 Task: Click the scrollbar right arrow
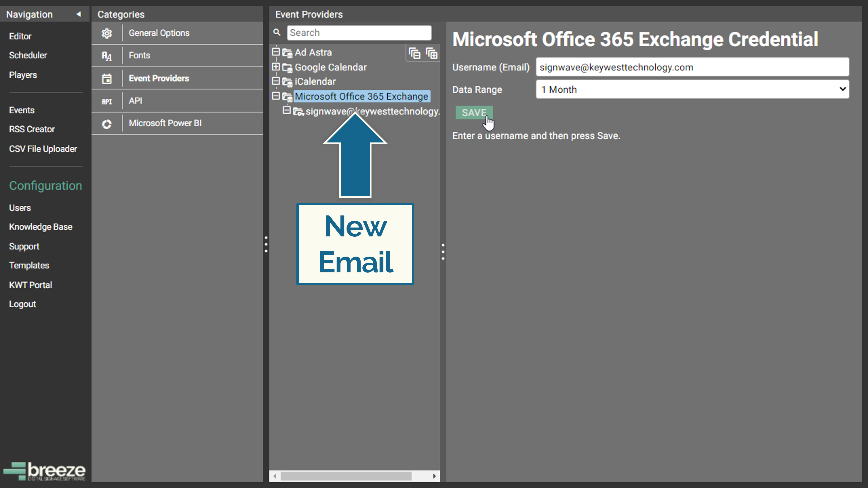434,476
